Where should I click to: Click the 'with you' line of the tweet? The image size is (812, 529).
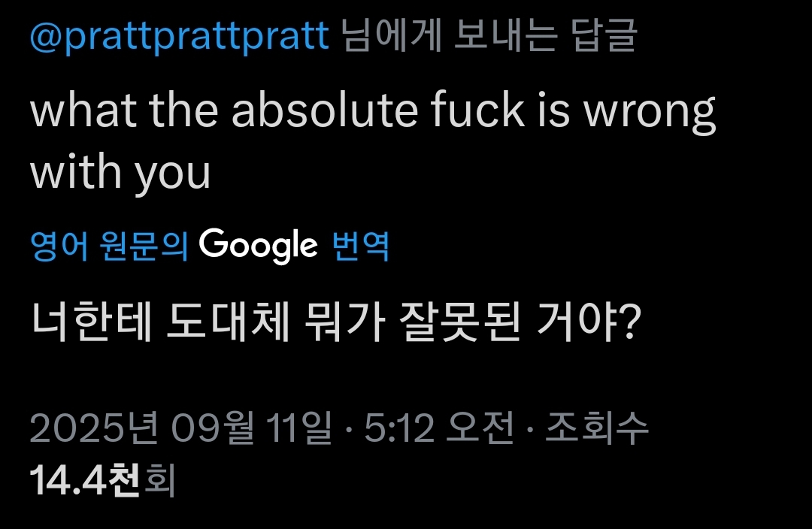(120, 173)
